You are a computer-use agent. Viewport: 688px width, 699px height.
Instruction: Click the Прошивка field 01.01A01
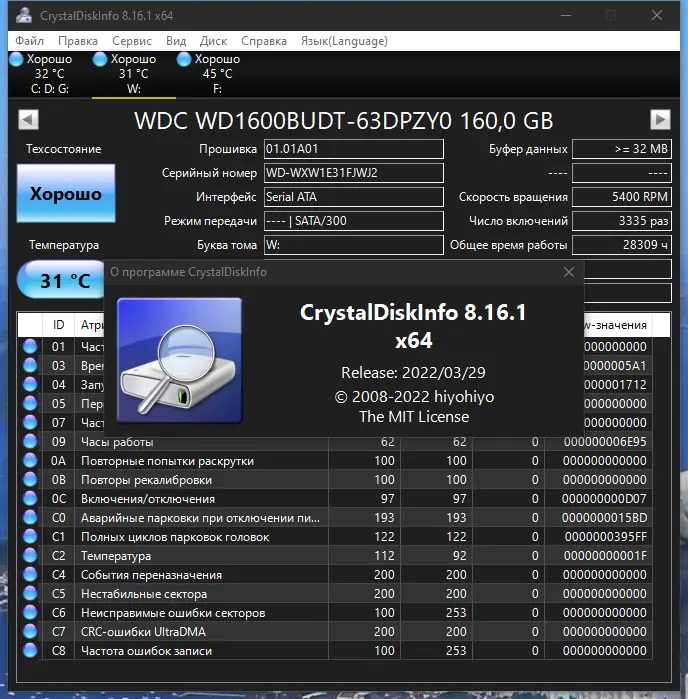354,149
